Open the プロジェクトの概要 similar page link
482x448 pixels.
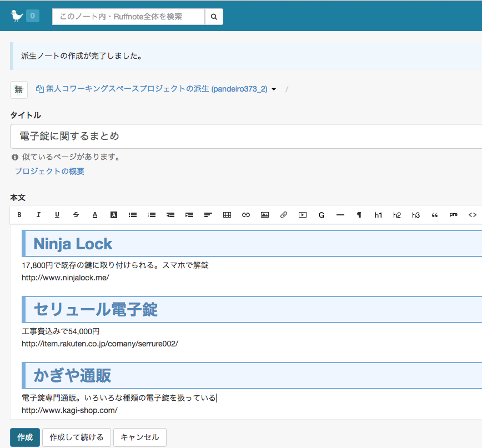tap(50, 172)
